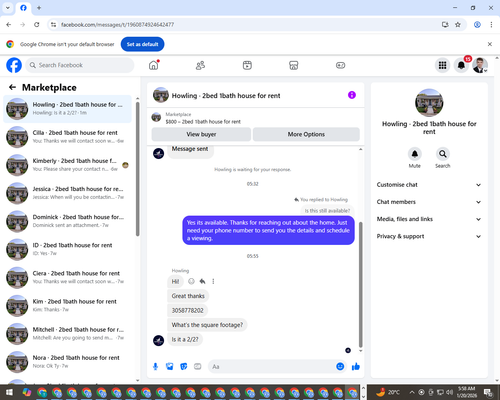Viewport: 500px width, 400px height.
Task: Click the voice clip microphone icon
Action: [155, 367]
